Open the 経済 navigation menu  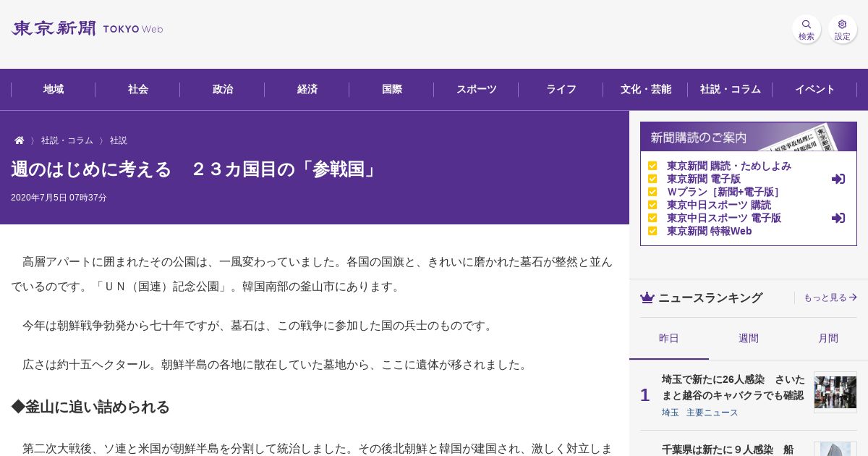[x=307, y=89]
